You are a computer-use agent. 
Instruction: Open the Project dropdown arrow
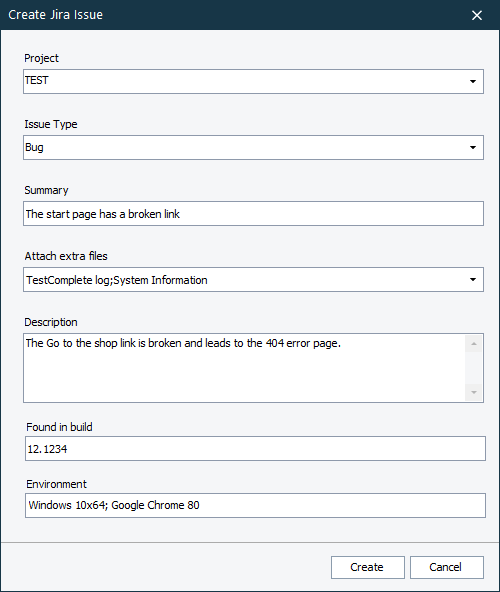point(473,82)
